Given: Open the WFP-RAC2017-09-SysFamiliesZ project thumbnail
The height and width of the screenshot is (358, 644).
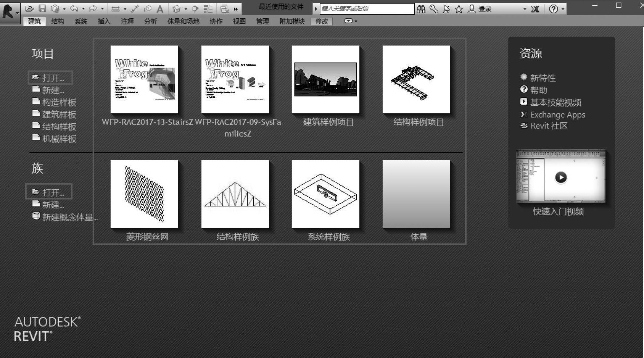Looking at the screenshot, I should coord(235,79).
